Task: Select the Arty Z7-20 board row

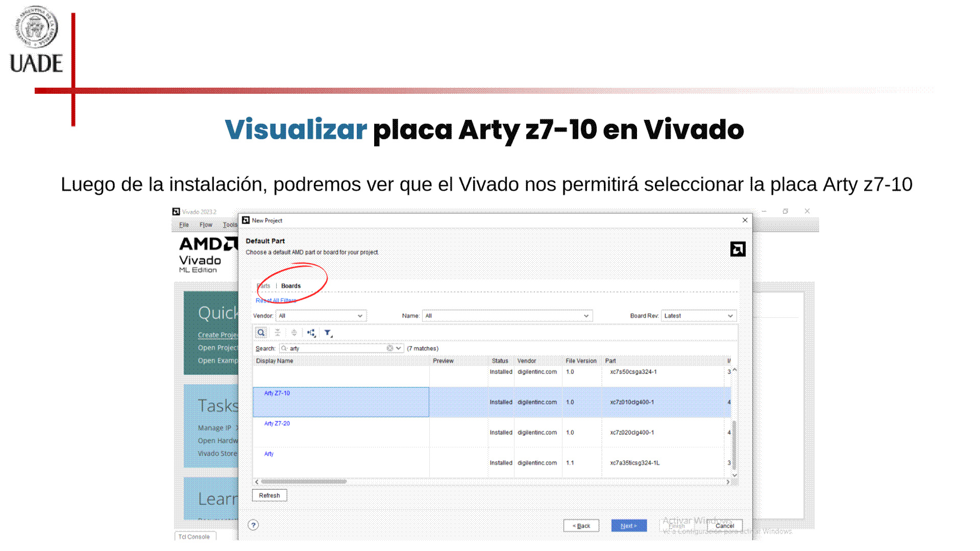Action: pos(340,432)
